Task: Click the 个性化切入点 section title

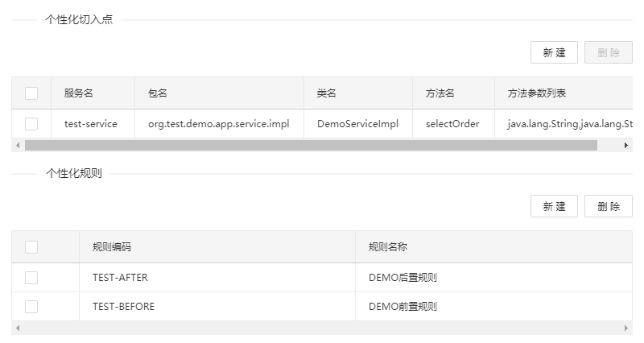Action: (x=79, y=19)
